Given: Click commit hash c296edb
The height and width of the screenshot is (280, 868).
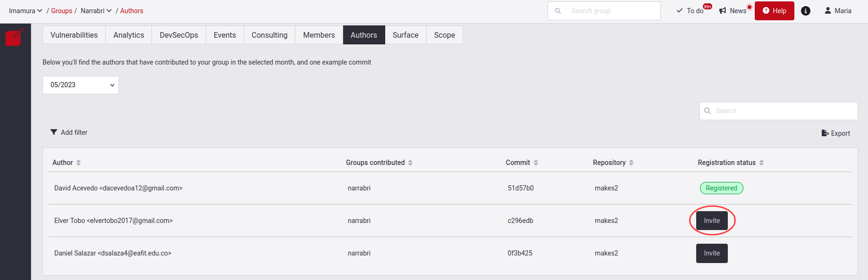Looking at the screenshot, I should click(x=521, y=221).
